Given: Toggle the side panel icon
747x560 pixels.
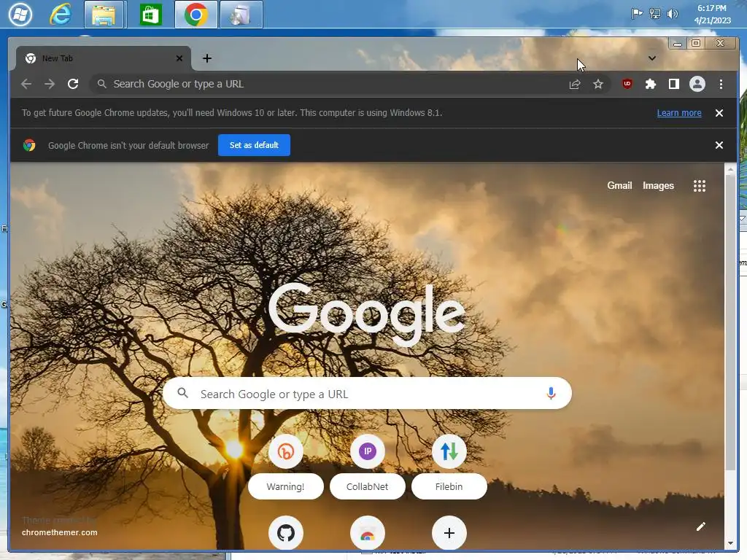Looking at the screenshot, I should pos(673,85).
